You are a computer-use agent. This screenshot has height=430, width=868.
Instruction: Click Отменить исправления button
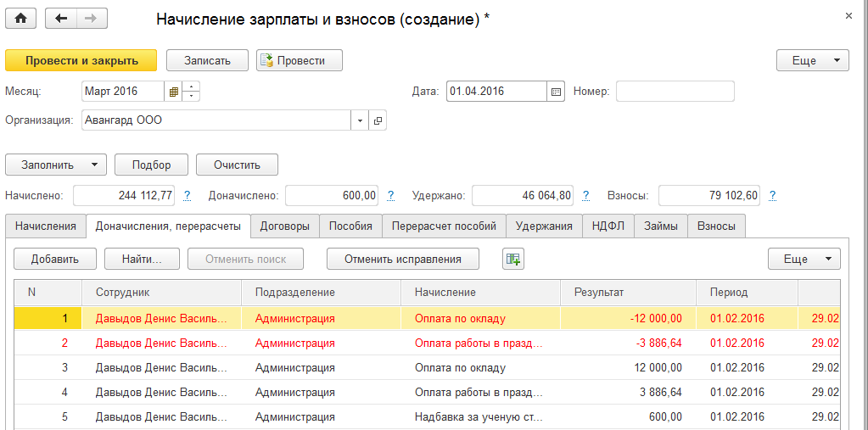[403, 259]
